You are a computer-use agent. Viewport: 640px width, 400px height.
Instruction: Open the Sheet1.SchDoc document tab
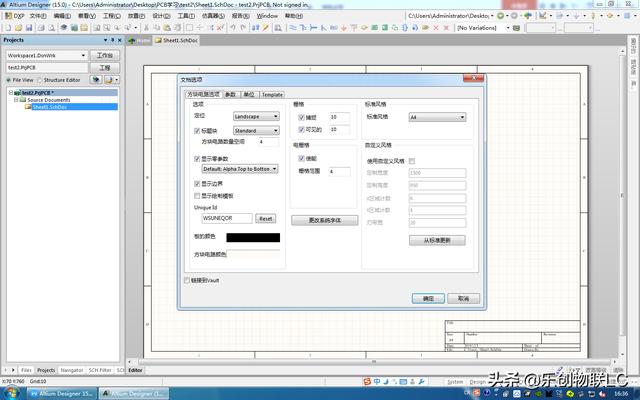176,40
